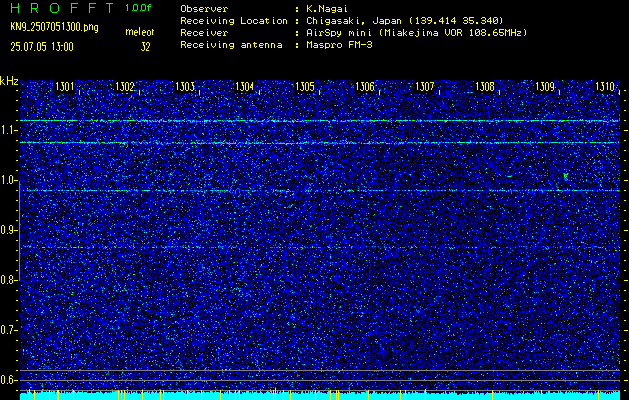The image size is (629, 400).
Task: Click the meteor count value 32
Action: pos(145,47)
